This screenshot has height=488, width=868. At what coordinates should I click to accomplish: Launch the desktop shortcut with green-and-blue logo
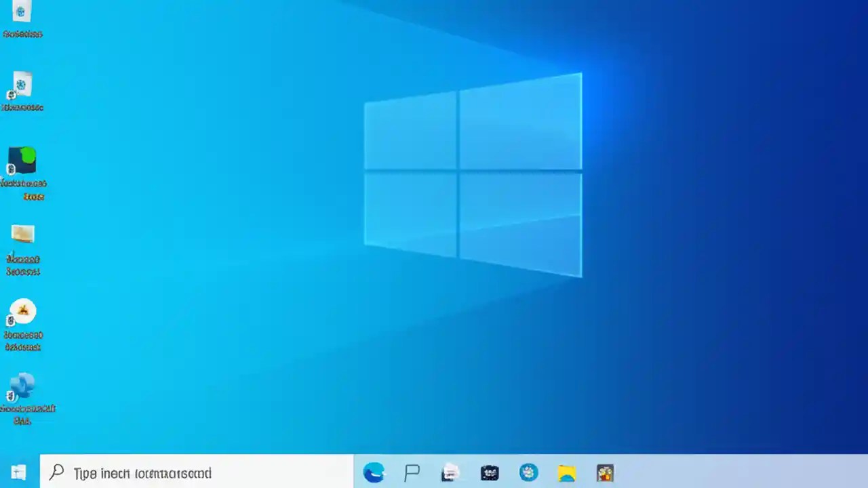tap(22, 161)
